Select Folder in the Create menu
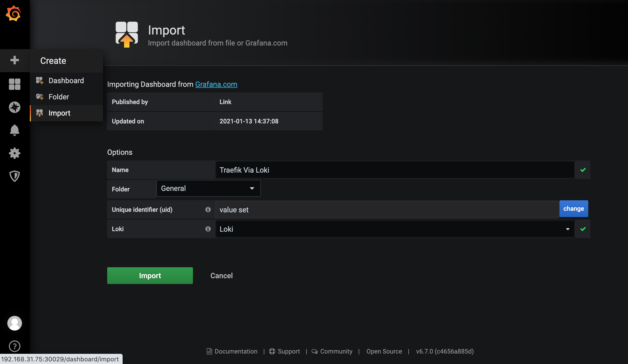 [59, 97]
